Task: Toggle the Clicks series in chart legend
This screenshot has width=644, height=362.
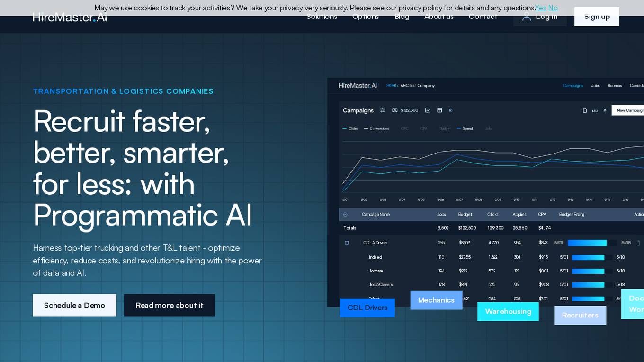Action: coord(350,129)
